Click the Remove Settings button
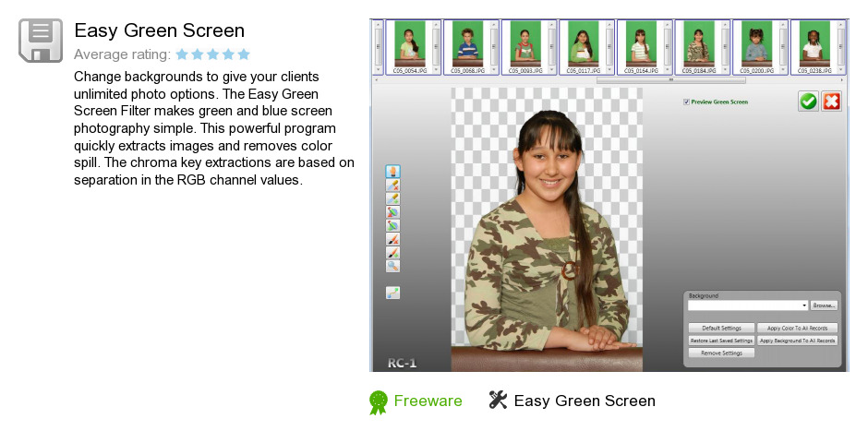Image resolution: width=868 pixels, height=443 pixels. [x=721, y=353]
